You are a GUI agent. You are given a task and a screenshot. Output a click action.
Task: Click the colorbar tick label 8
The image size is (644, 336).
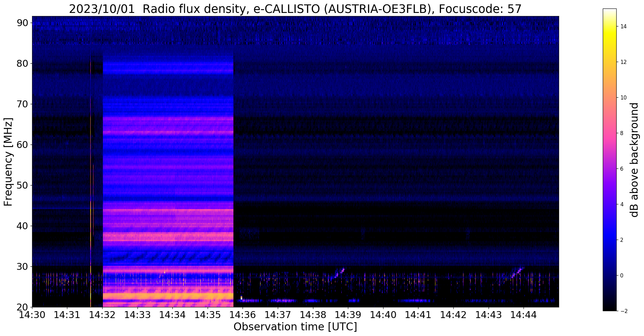(x=621, y=133)
